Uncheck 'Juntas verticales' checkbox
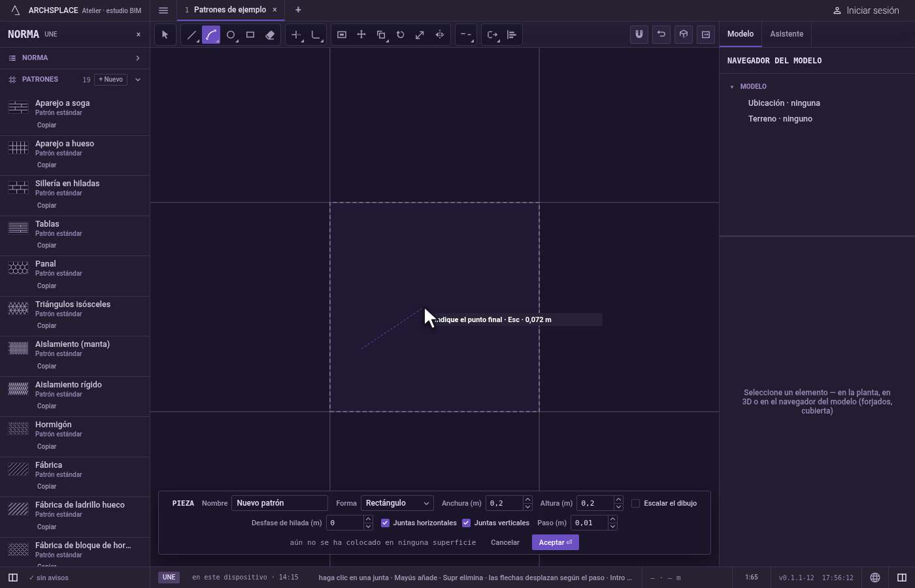 [466, 523]
